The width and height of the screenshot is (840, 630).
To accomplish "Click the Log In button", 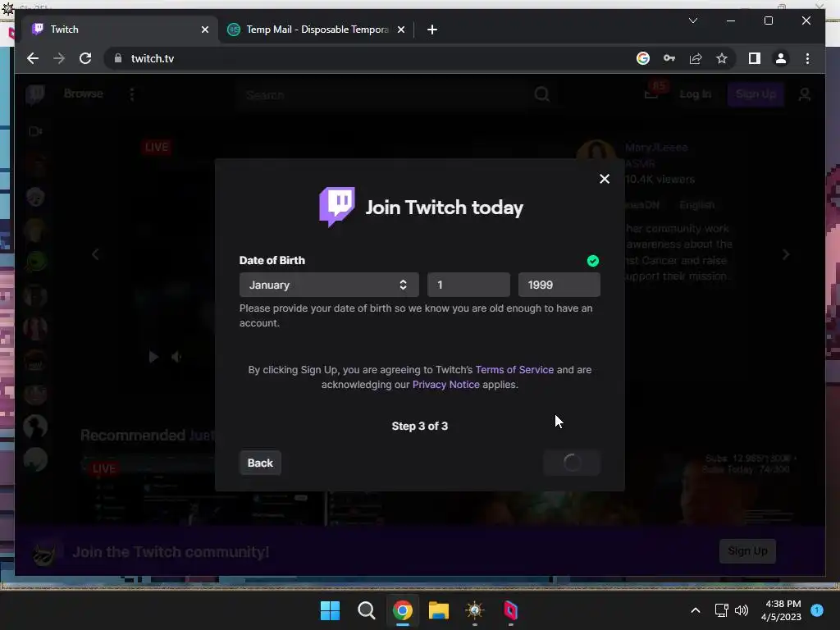I will click(x=696, y=94).
